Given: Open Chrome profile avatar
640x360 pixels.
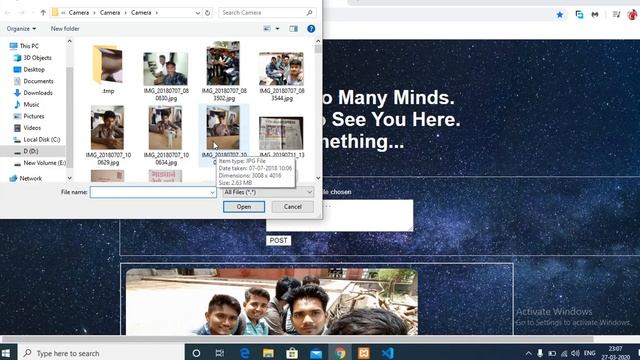Looking at the screenshot, I should pyautogui.click(x=632, y=15).
